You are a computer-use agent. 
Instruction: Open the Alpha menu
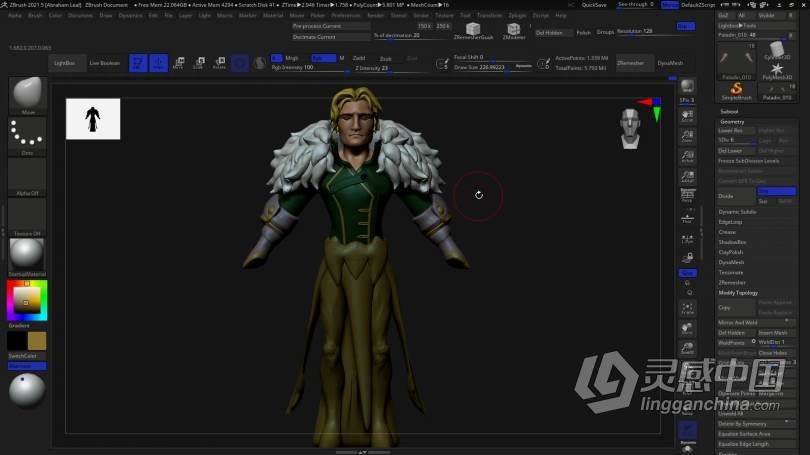pyautogui.click(x=15, y=15)
